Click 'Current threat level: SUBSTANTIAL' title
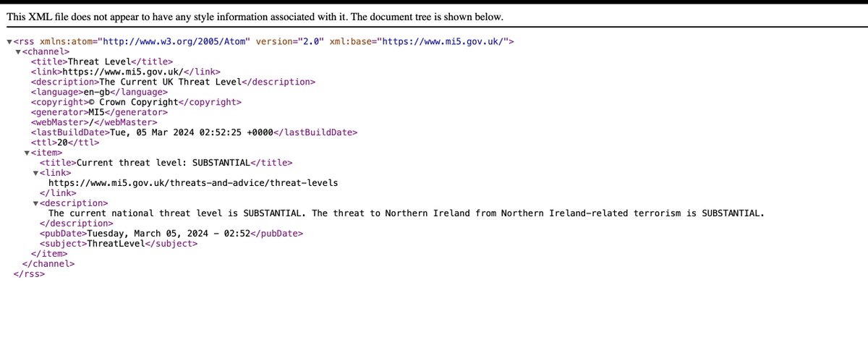Image resolution: width=868 pixels, height=353 pixels. click(163, 163)
